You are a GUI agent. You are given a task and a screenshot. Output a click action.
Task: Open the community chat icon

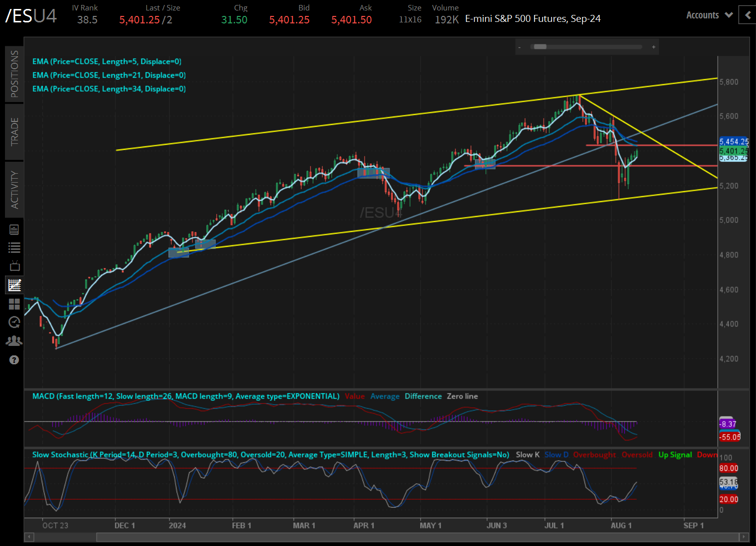point(14,340)
